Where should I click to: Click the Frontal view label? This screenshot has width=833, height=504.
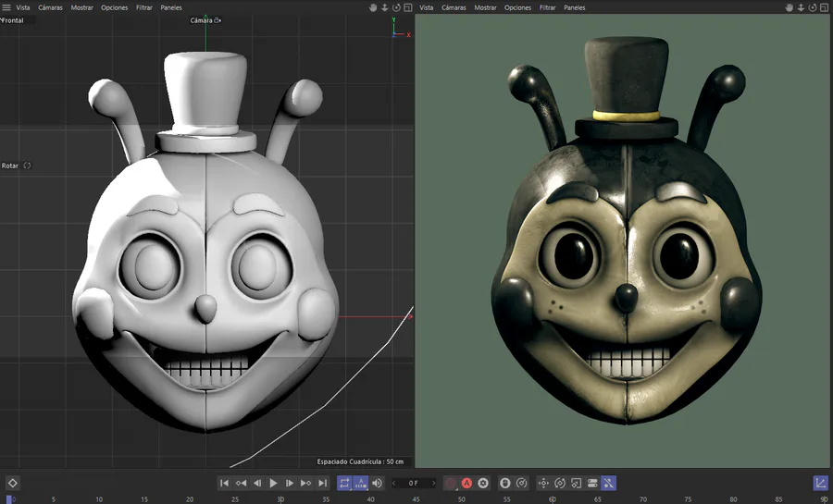click(x=12, y=20)
